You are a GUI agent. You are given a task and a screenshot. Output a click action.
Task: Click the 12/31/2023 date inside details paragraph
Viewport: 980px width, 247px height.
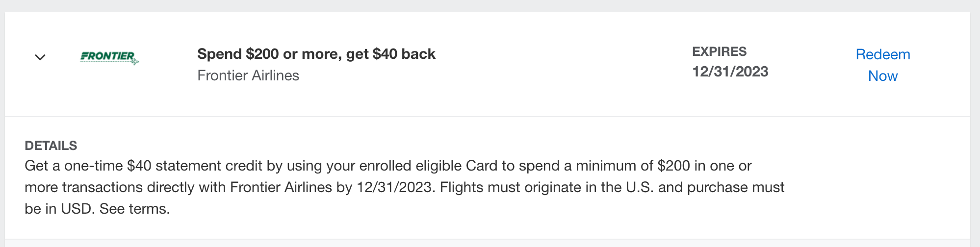point(394,187)
